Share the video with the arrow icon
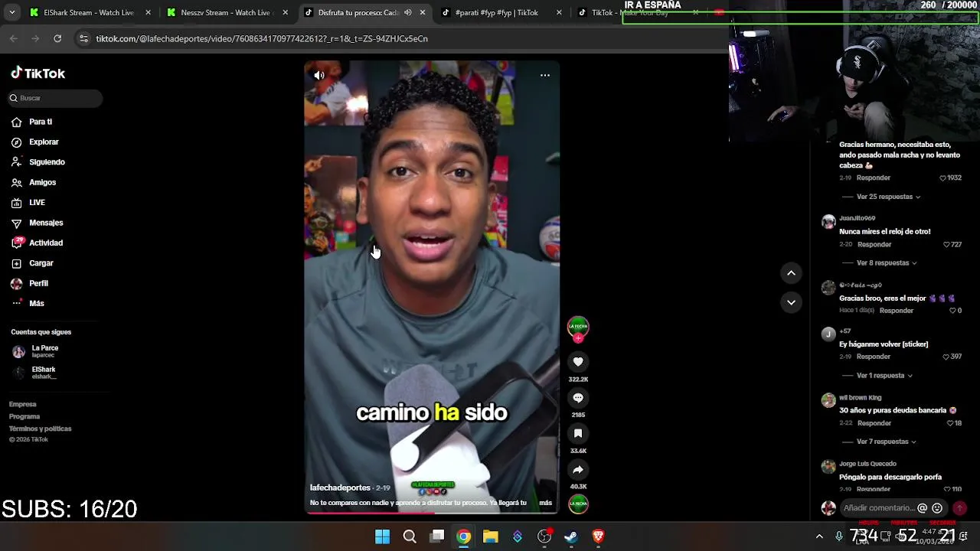Image resolution: width=980 pixels, height=551 pixels. (x=578, y=470)
